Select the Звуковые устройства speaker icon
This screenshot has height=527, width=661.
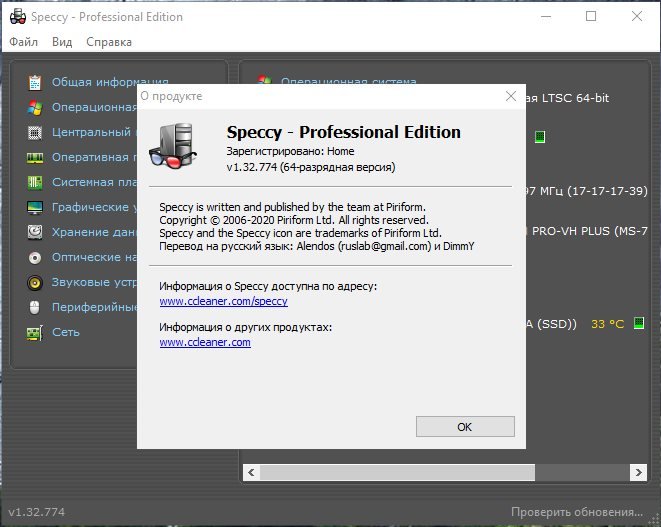[35, 282]
